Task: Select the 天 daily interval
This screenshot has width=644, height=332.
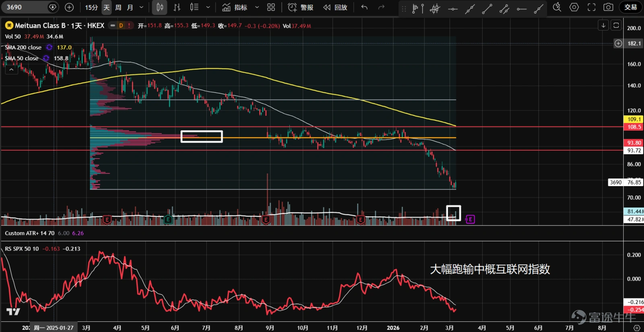Action: click(x=107, y=7)
